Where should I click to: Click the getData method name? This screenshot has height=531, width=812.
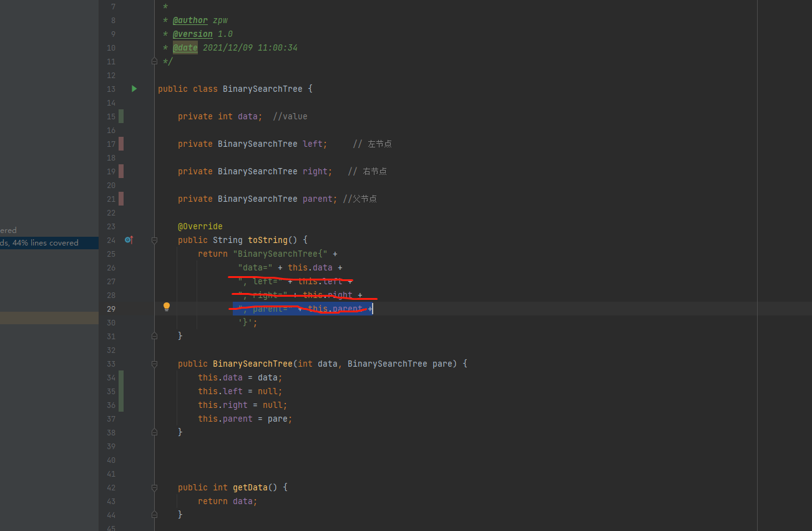(x=250, y=487)
